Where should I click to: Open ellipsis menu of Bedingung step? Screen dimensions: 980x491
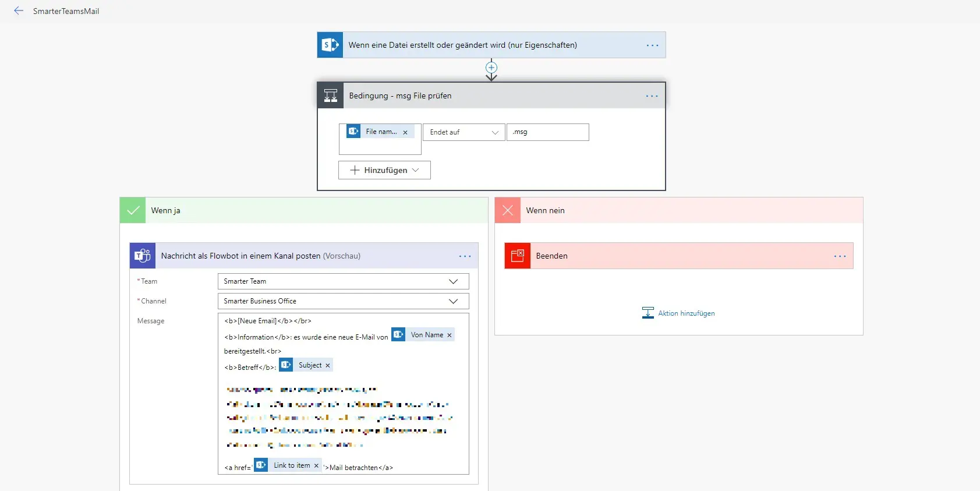coord(652,96)
